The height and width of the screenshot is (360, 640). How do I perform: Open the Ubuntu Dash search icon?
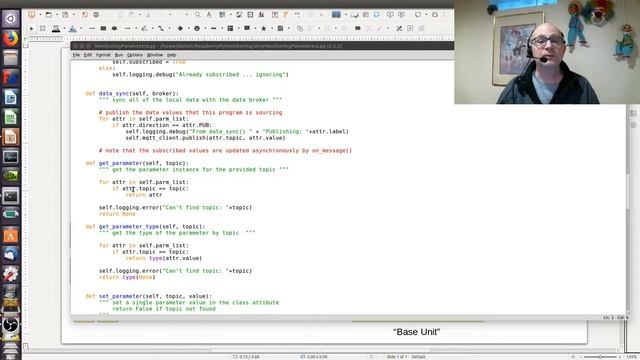click(x=11, y=19)
